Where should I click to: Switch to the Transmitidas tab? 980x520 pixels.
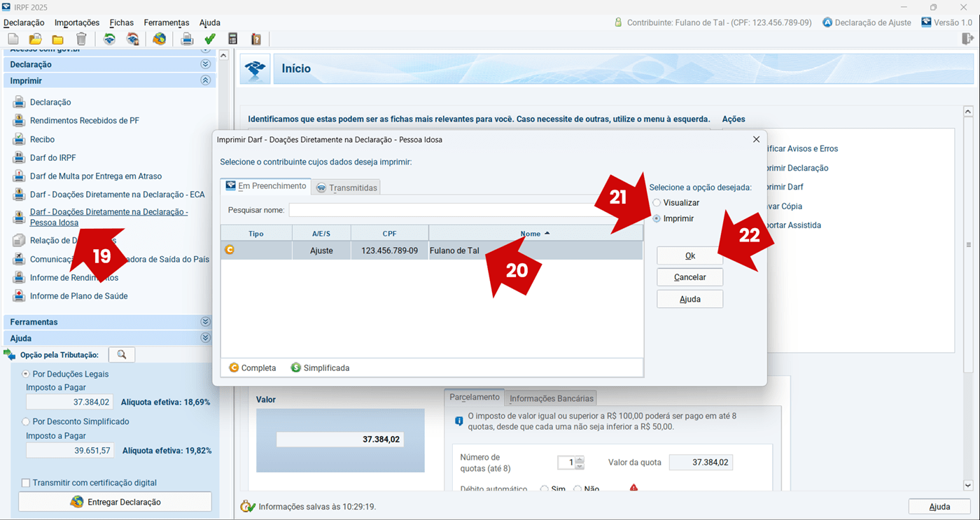(347, 188)
